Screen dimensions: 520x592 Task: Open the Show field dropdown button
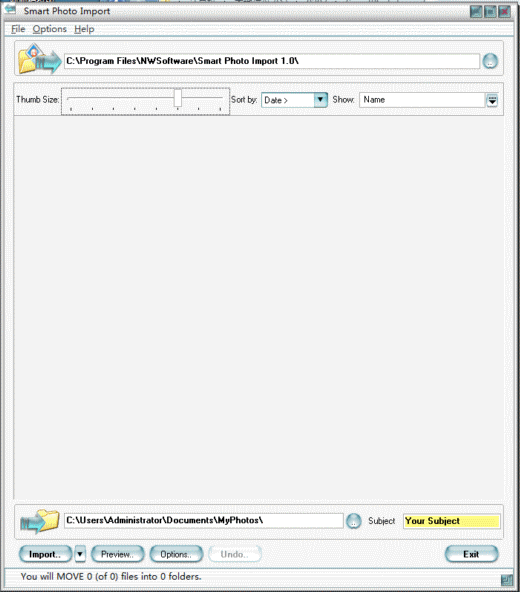(x=492, y=100)
